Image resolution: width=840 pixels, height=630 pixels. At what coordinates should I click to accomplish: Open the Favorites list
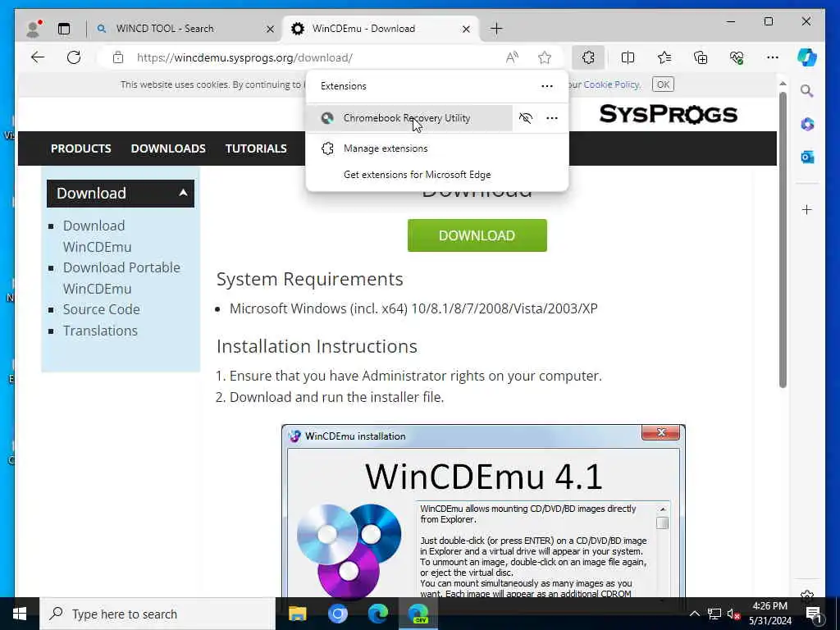click(x=664, y=57)
